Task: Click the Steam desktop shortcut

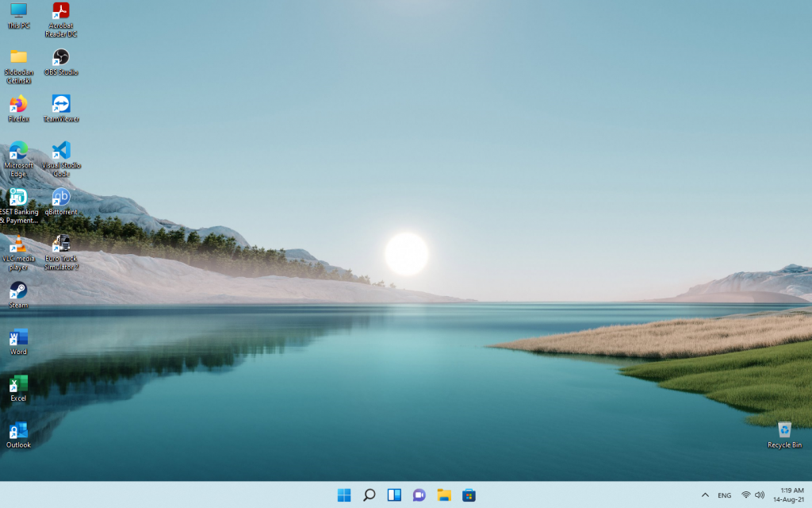Action: point(18,291)
